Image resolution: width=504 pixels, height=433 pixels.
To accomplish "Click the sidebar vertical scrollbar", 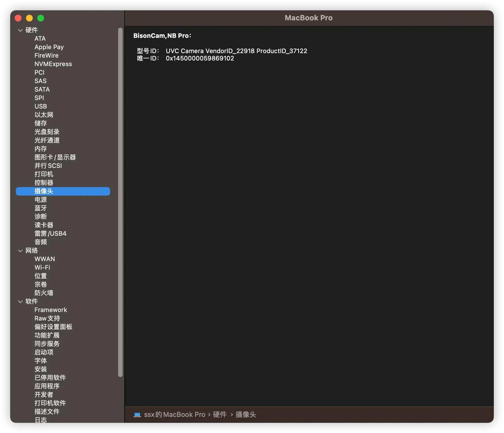I will [120, 202].
